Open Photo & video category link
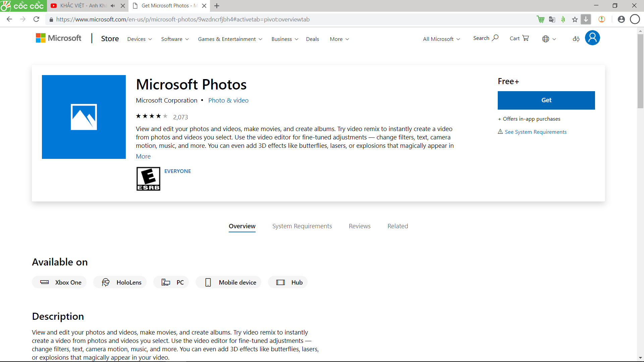Viewport: 644px width, 362px height. [228, 101]
